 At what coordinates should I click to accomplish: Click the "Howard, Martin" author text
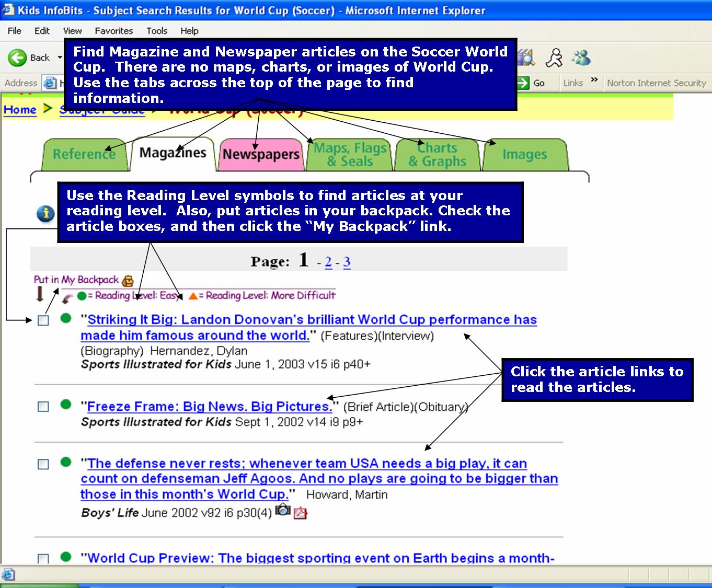347,494
